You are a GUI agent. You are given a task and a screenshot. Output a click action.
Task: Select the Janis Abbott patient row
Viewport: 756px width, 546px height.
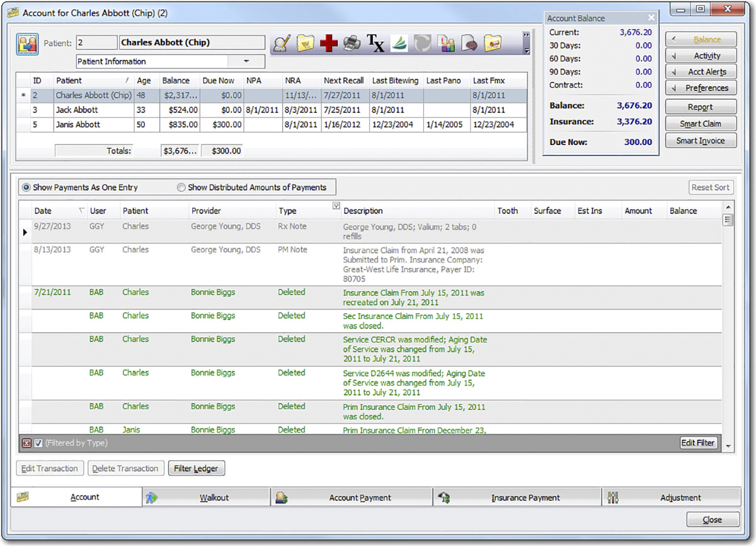pyautogui.click(x=78, y=125)
